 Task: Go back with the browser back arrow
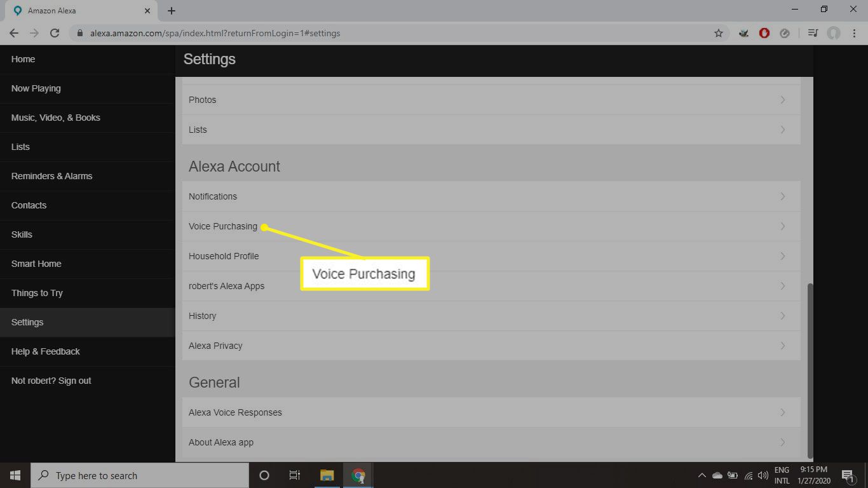click(x=14, y=33)
